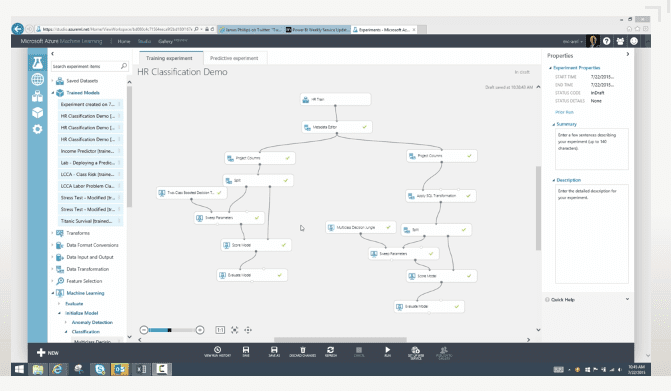Viewport: 671px width, 391px height.
Task: Select the Titanic Survival trained model
Action: tap(90, 221)
